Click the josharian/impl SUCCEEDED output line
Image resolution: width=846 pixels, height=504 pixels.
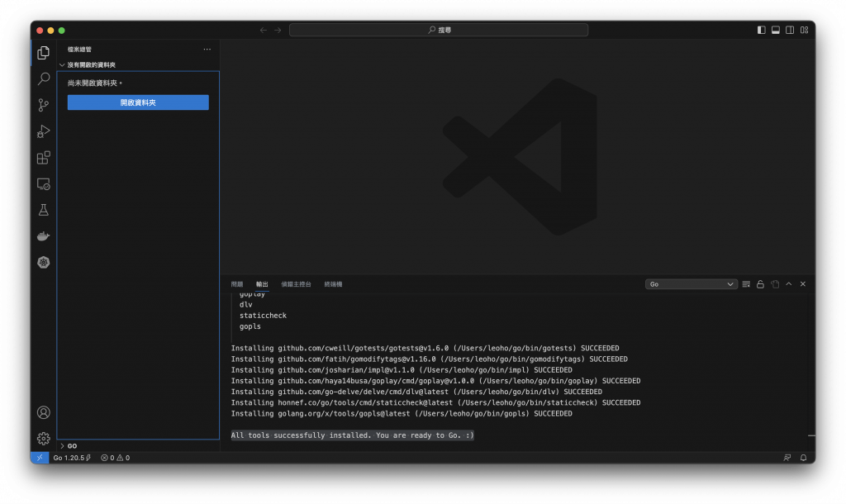402,370
